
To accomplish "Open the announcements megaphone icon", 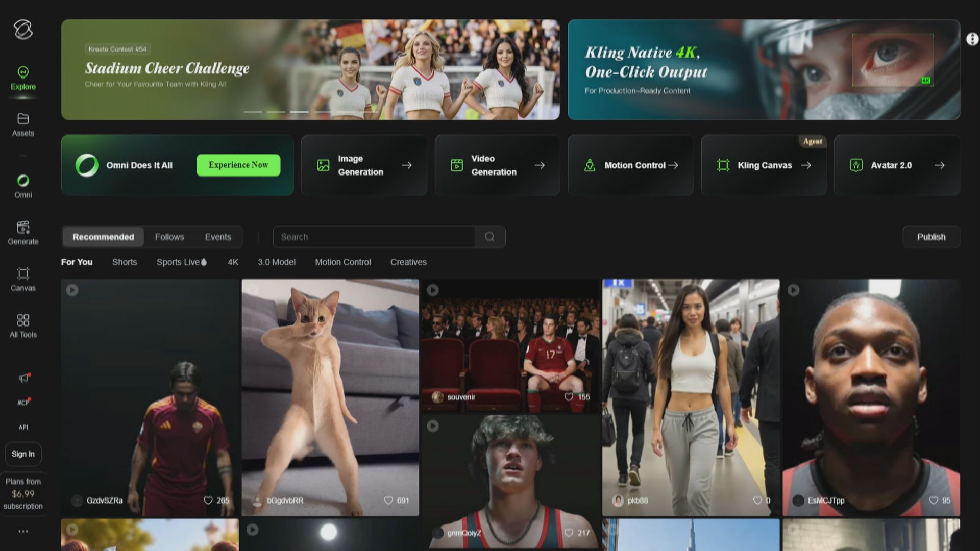I will tap(24, 378).
